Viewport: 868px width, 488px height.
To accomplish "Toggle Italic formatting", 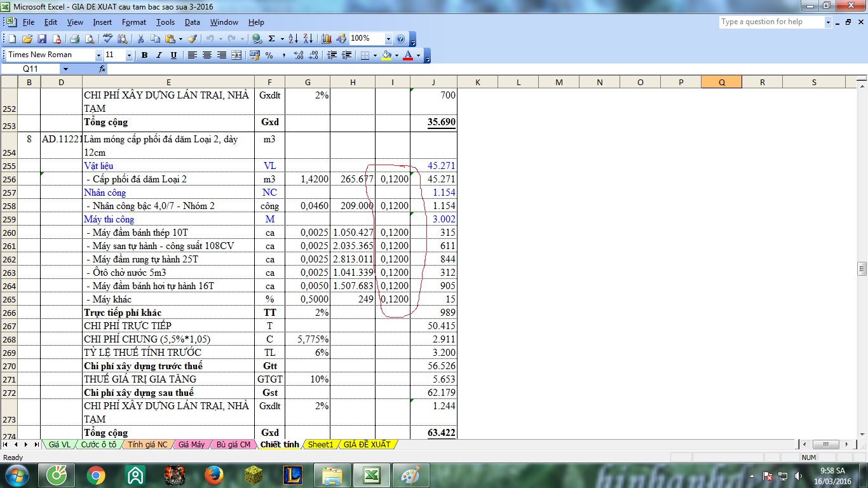I will pos(159,55).
